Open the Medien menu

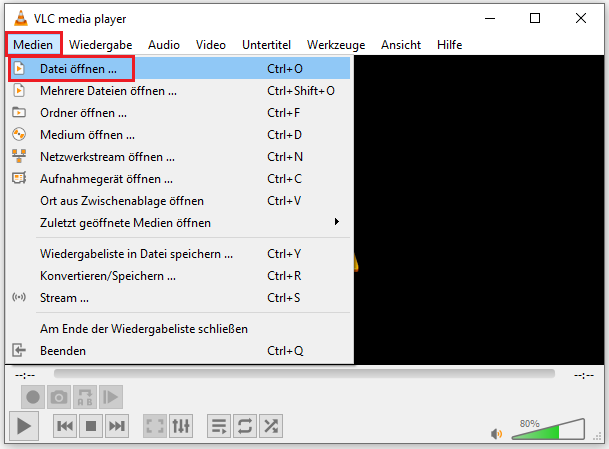click(33, 45)
